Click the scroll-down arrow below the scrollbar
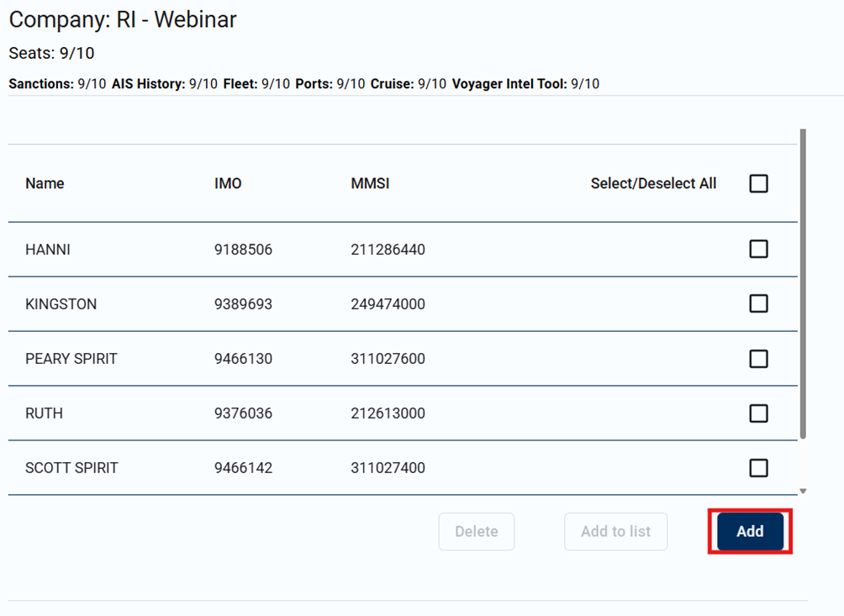 (x=803, y=491)
